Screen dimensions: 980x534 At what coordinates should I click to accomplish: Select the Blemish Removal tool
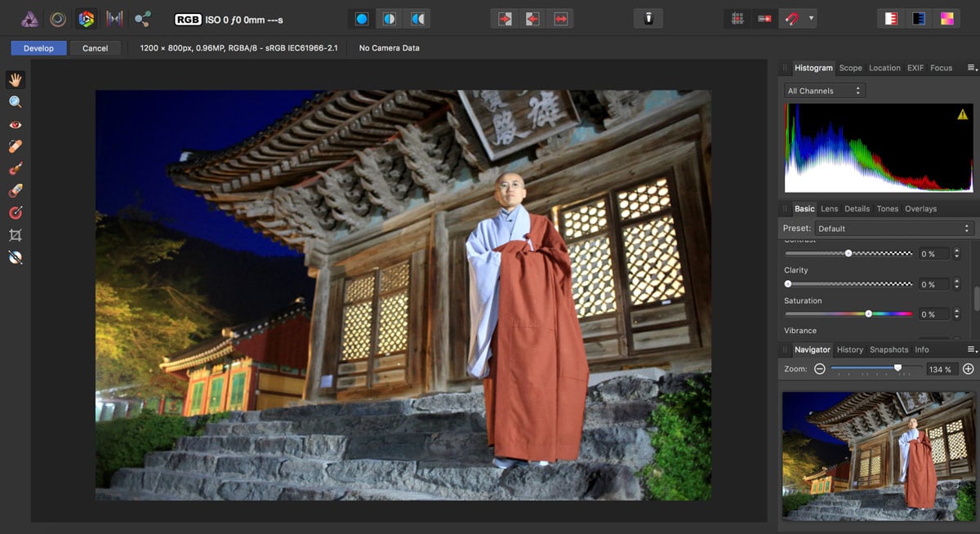(15, 147)
